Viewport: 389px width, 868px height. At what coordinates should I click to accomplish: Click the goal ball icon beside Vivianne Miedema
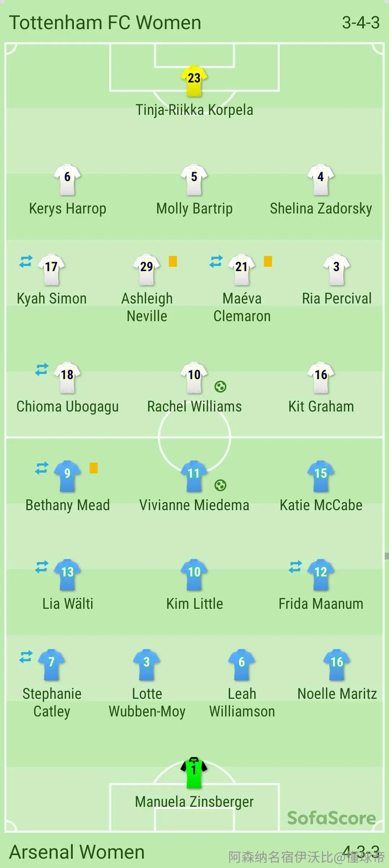click(220, 485)
